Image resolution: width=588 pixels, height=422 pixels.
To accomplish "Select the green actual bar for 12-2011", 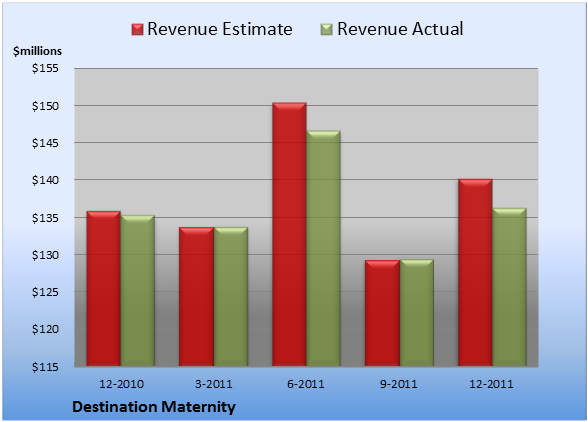I will [x=509, y=287].
